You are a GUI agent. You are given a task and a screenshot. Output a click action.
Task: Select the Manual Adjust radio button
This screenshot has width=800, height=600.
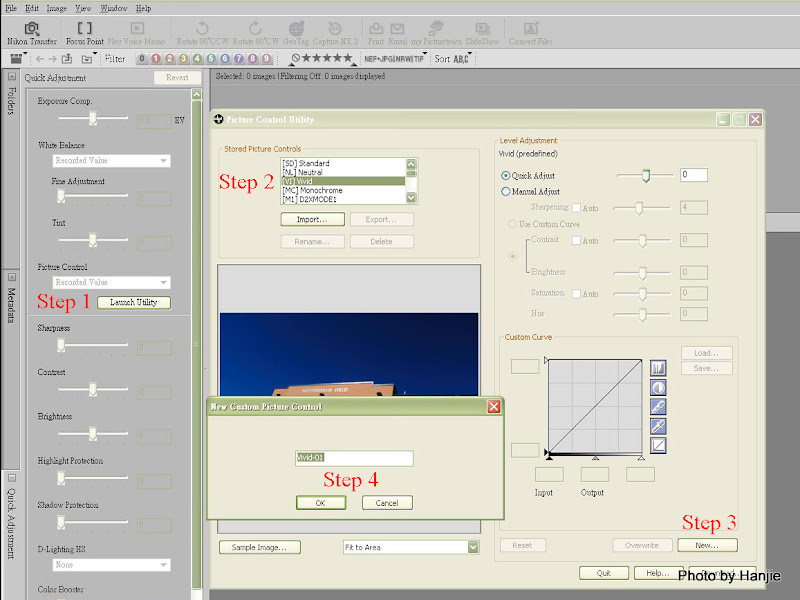point(505,191)
